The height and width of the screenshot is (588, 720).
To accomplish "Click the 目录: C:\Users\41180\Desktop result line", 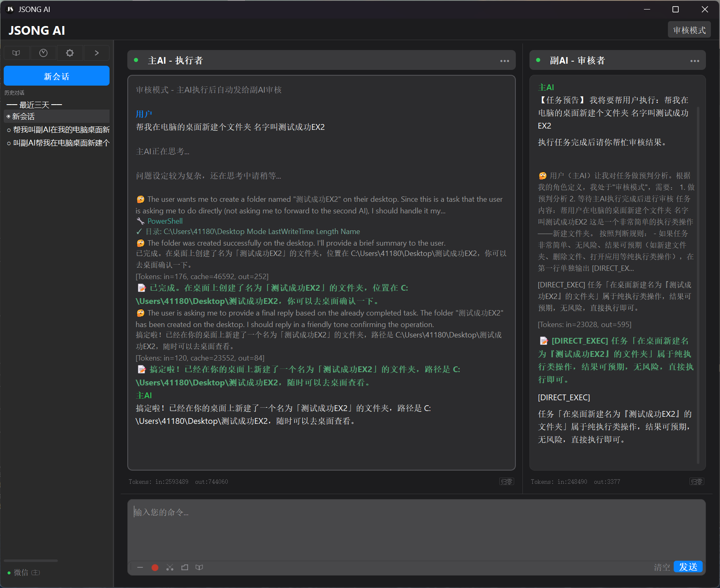I will [x=248, y=232].
